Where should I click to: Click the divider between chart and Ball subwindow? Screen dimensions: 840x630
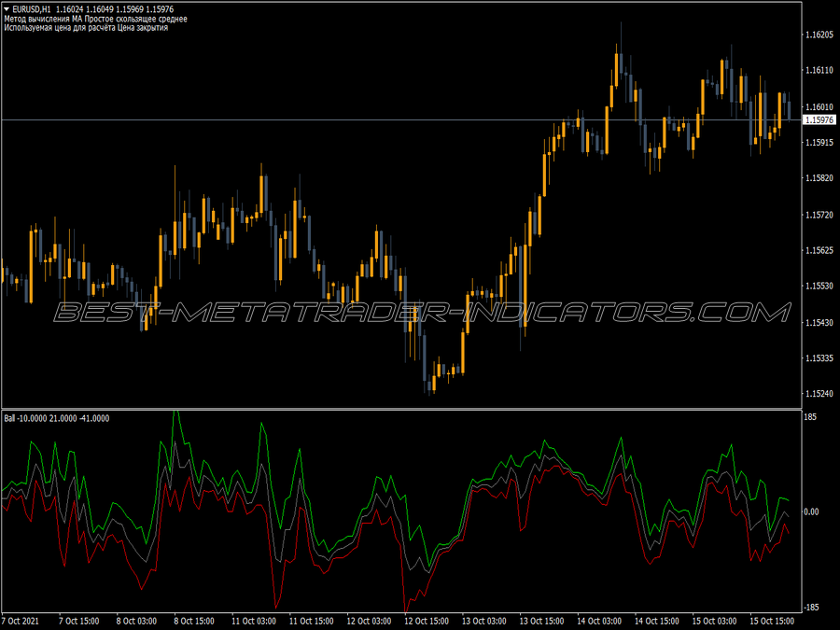401,410
